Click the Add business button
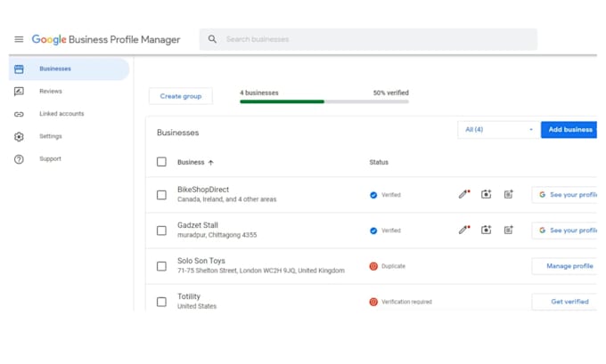606x364 pixels. pos(569,130)
